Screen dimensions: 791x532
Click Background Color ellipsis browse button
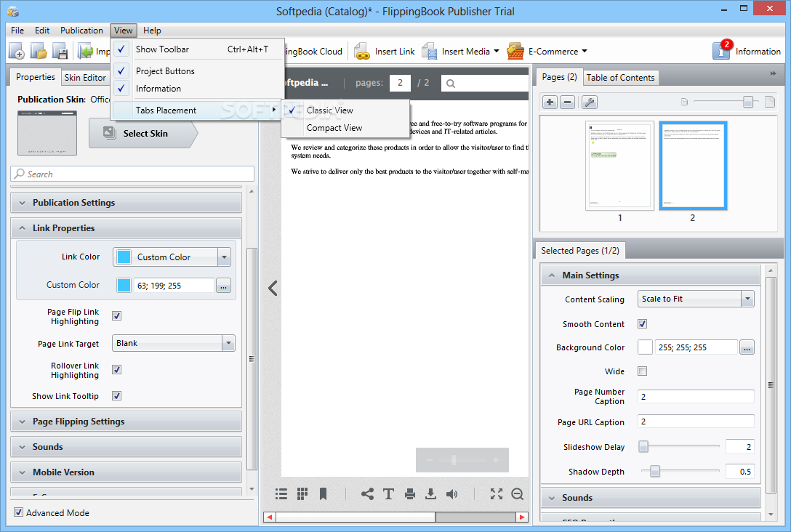coord(747,347)
